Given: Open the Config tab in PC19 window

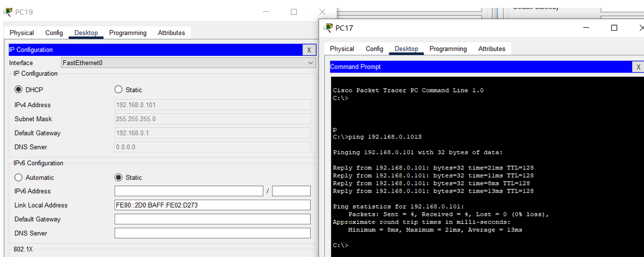Looking at the screenshot, I should pyautogui.click(x=54, y=33).
